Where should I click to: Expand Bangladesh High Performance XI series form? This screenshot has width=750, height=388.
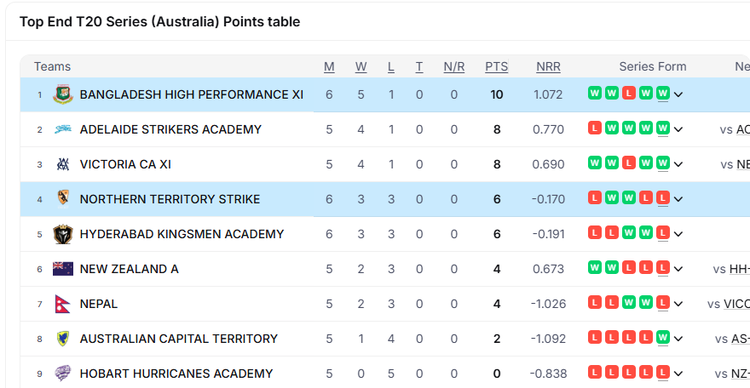678,95
